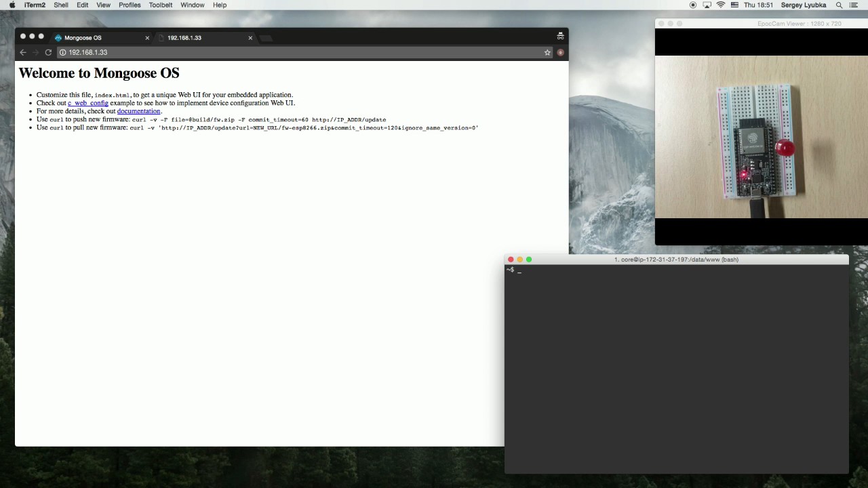Click the browser back arrow
The width and height of the screenshot is (868, 488).
(23, 52)
